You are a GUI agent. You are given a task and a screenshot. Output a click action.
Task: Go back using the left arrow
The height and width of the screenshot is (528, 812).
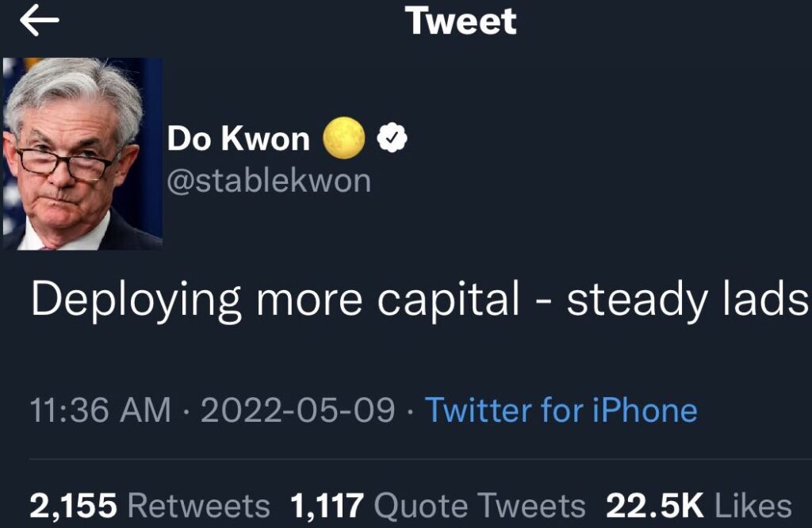point(40,22)
